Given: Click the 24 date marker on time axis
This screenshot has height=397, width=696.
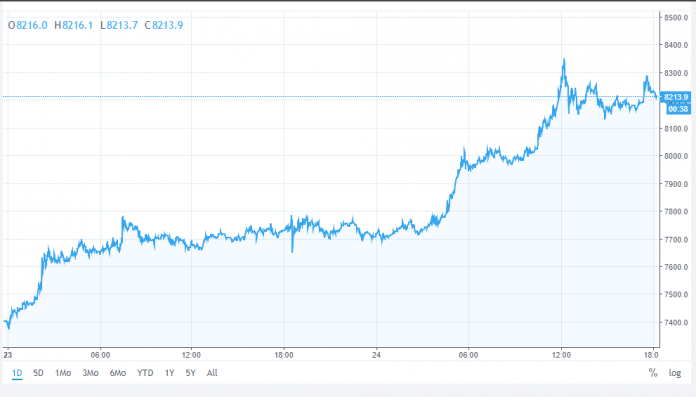Looking at the screenshot, I should pos(376,355).
